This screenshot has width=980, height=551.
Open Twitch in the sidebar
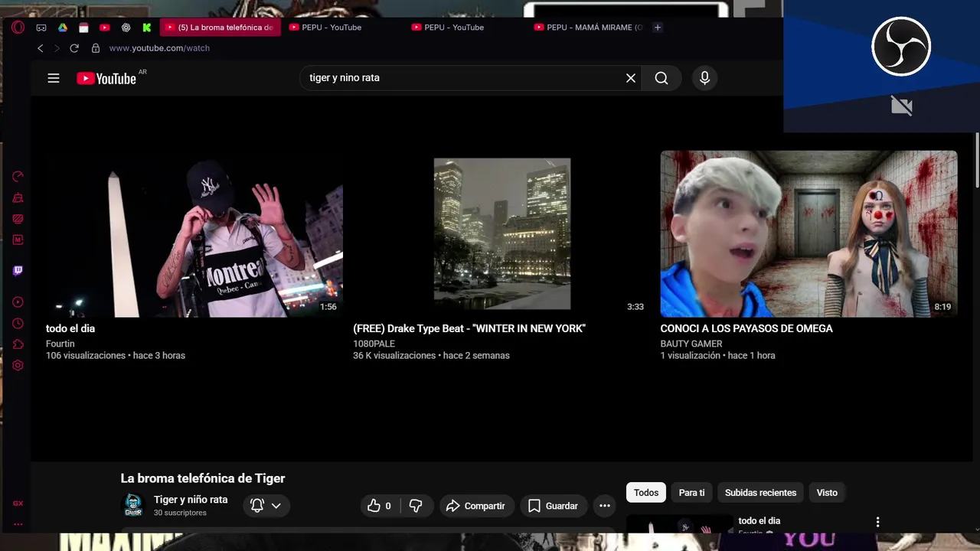point(18,271)
